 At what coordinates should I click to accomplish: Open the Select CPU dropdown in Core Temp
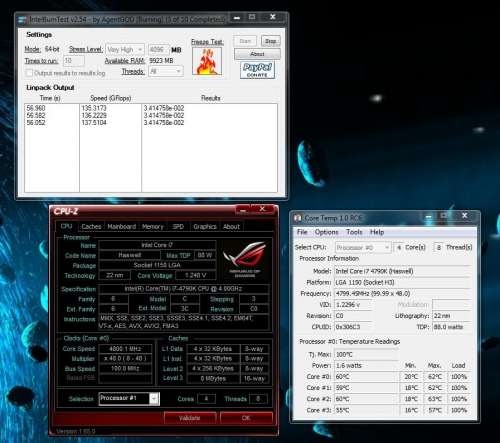point(363,248)
